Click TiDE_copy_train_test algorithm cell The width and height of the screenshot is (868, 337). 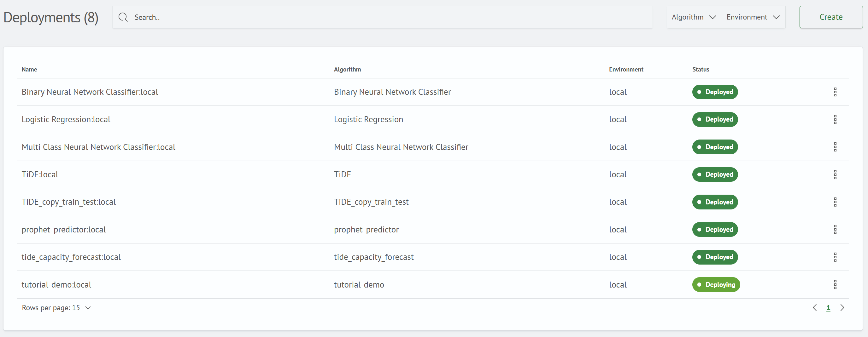[x=371, y=202]
